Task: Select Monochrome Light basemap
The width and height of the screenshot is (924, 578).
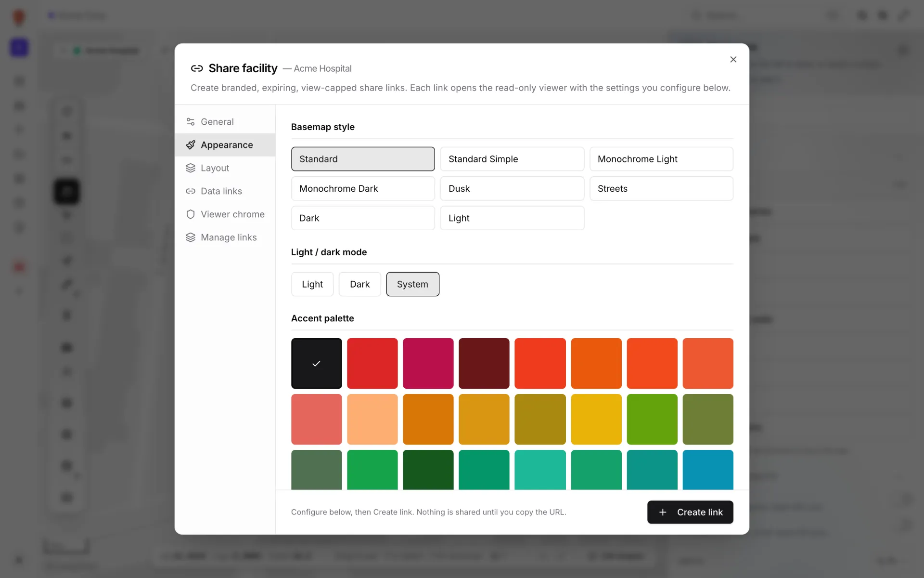Action: [661, 159]
